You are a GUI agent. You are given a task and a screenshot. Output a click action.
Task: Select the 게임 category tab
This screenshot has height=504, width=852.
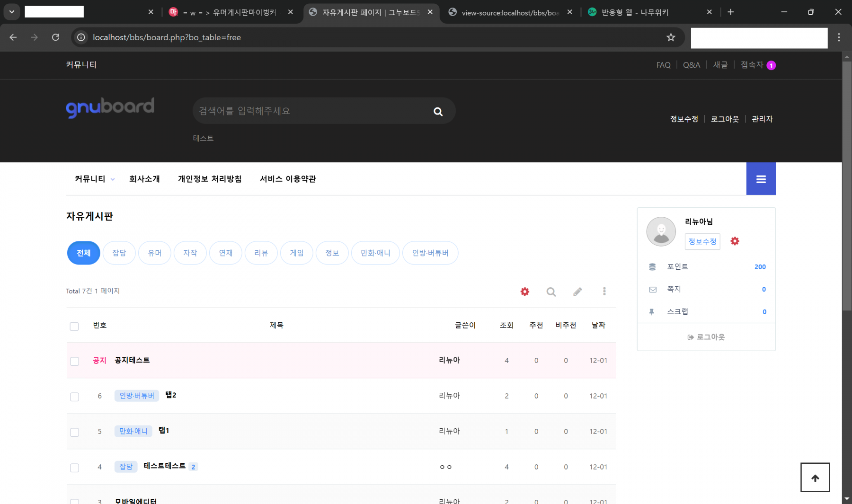pos(296,253)
